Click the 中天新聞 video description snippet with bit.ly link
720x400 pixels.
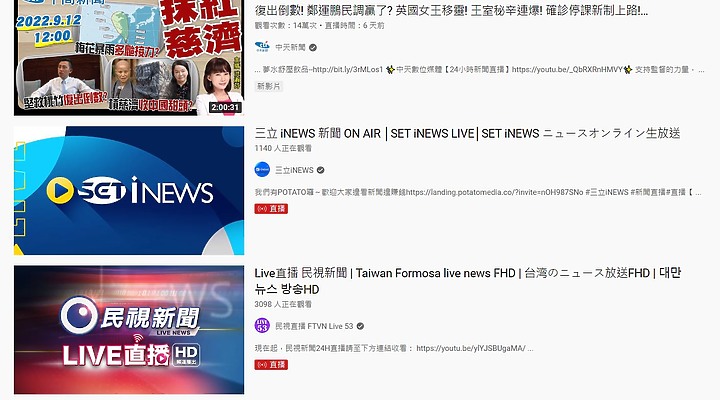click(x=480, y=69)
